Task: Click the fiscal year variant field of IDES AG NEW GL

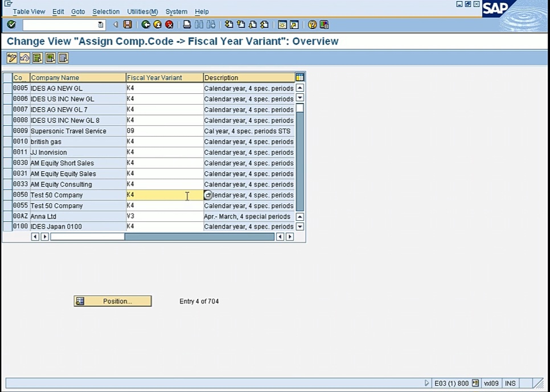Action: (165, 88)
